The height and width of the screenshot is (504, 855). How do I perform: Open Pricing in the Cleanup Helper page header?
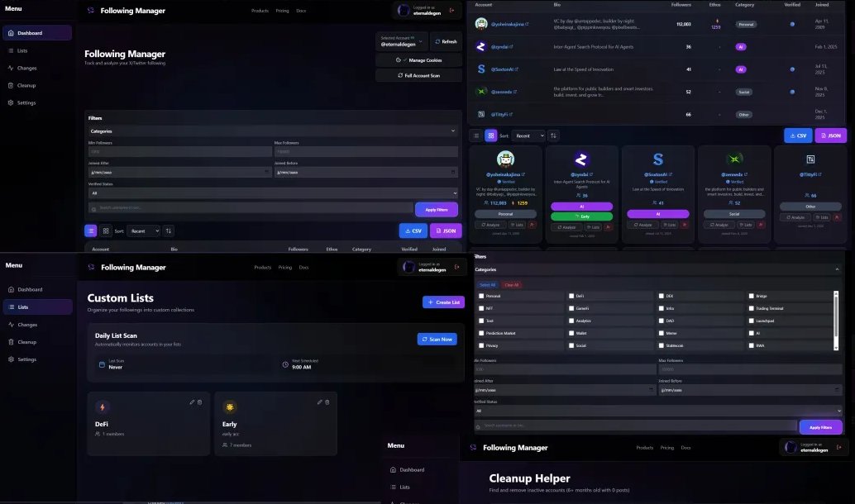click(x=666, y=448)
